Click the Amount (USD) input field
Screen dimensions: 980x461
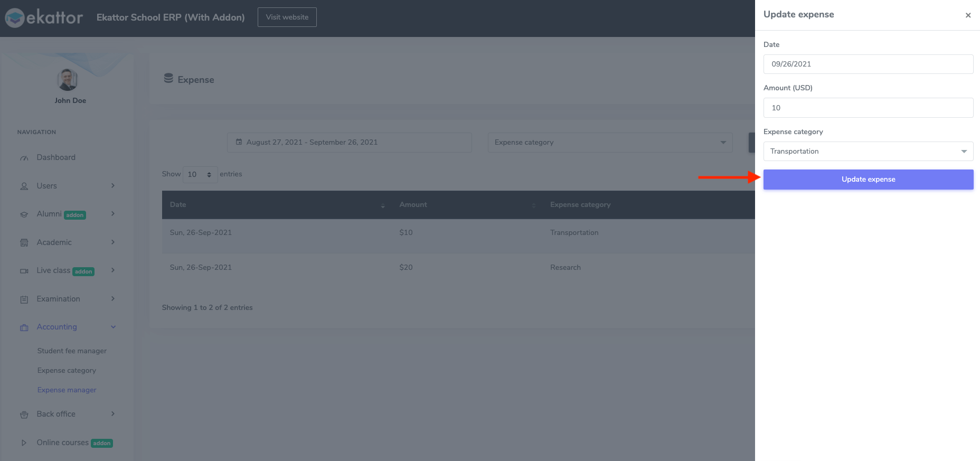868,108
